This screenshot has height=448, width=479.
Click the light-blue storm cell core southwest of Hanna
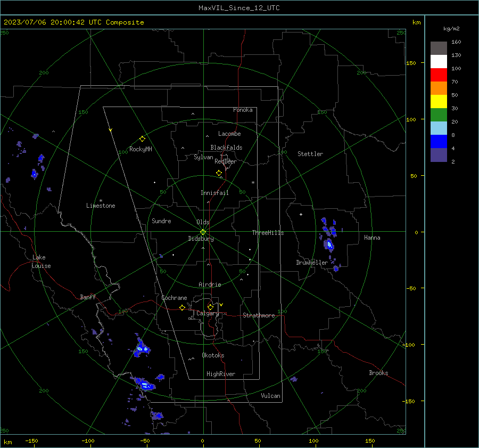(x=329, y=245)
